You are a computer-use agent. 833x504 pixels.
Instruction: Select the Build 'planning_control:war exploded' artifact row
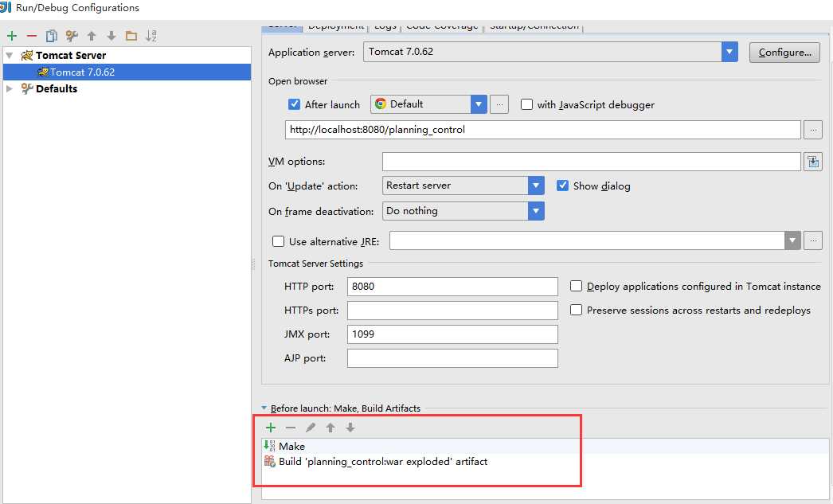(545, 462)
